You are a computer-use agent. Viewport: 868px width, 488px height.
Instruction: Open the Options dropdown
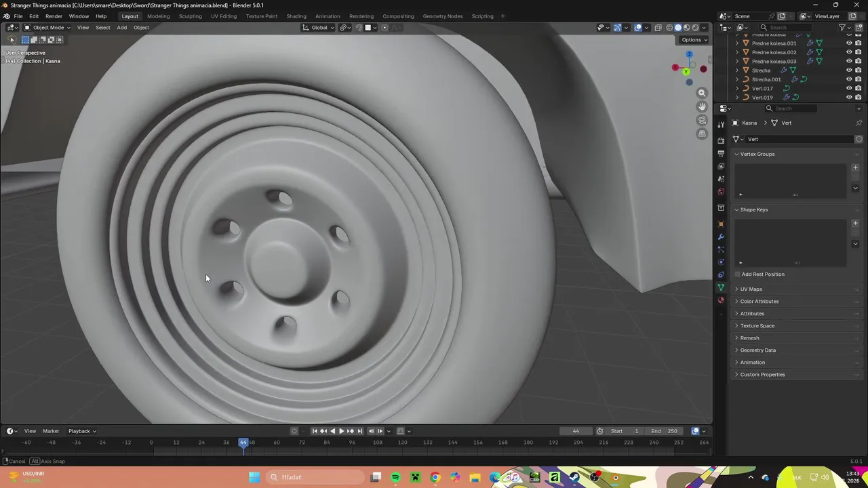[694, 40]
